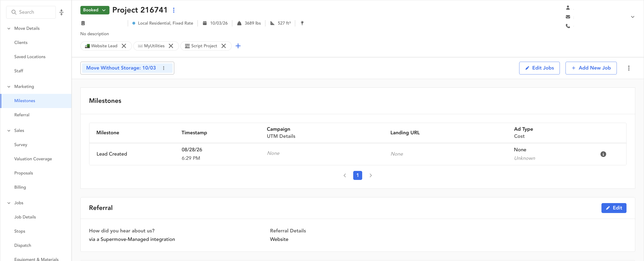Click the Ad Type column header

tap(523, 129)
